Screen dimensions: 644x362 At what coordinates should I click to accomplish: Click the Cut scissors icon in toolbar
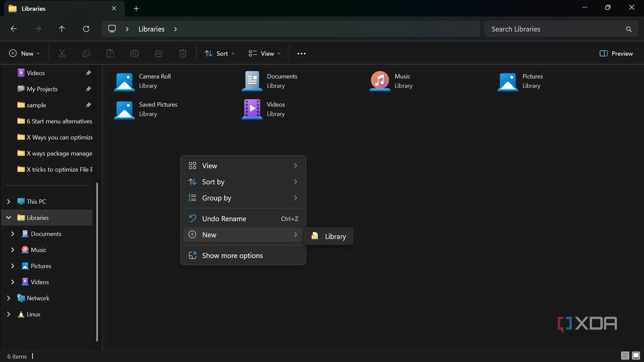coord(62,53)
